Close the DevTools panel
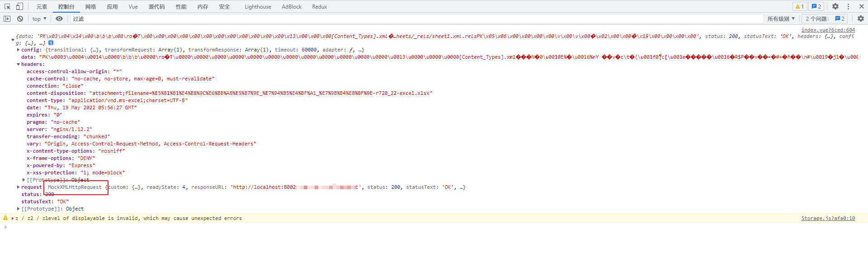This screenshot has width=868, height=276. [861, 6]
